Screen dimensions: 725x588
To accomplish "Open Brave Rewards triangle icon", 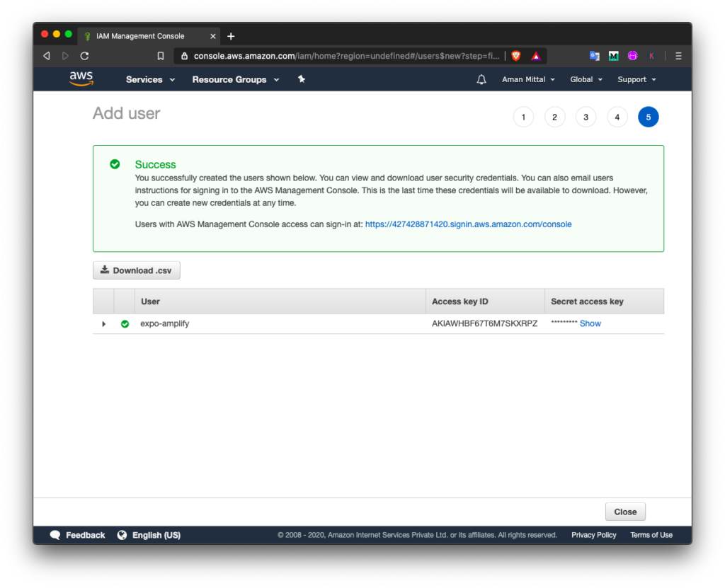I will point(536,55).
